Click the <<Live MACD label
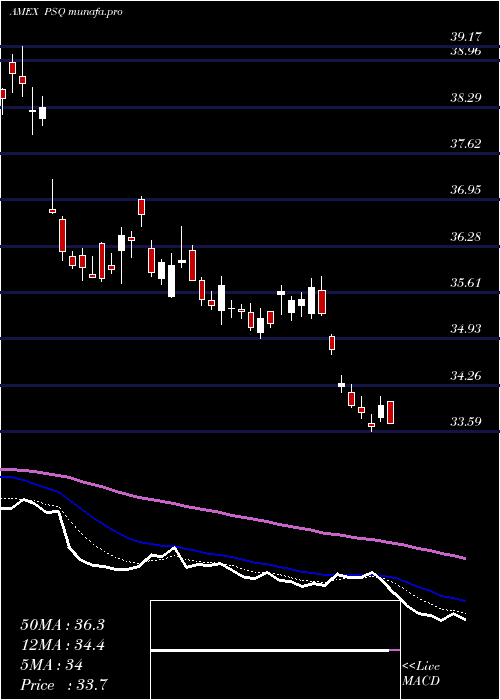The width and height of the screenshot is (500, 700). (421, 674)
